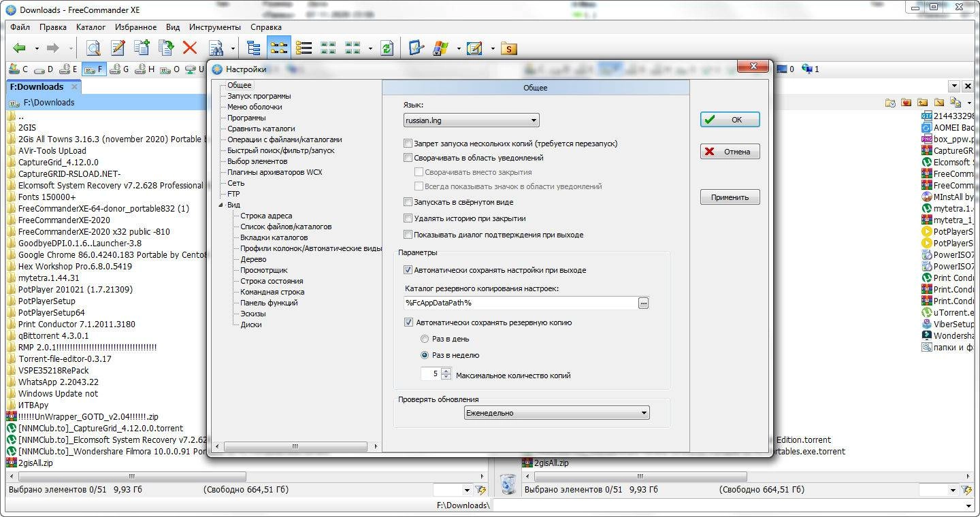The height and width of the screenshot is (517, 980).
Task: Switch to drive H in drive bar
Action: click(144, 69)
